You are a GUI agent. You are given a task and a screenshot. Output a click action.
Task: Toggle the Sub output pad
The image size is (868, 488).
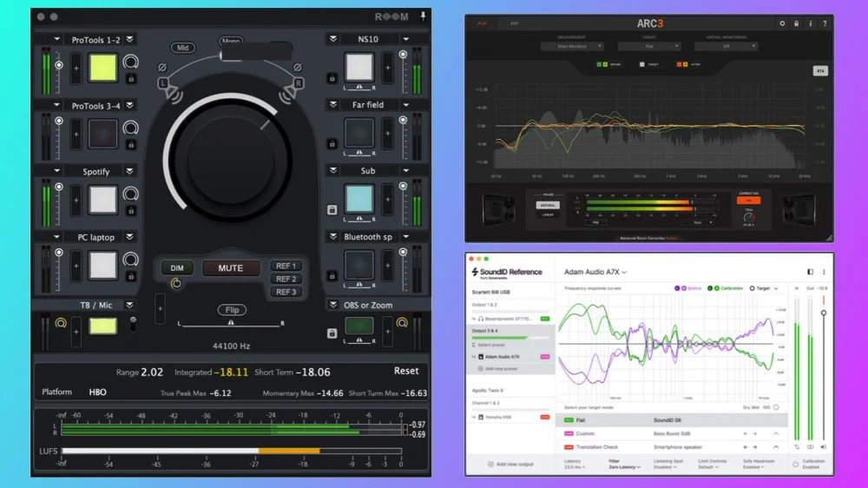[359, 200]
